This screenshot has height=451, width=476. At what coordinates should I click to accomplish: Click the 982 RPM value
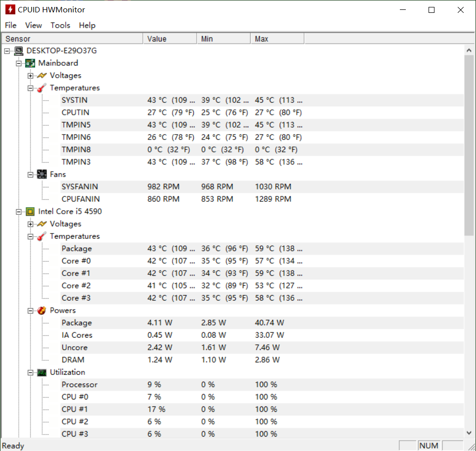pyautogui.click(x=163, y=187)
